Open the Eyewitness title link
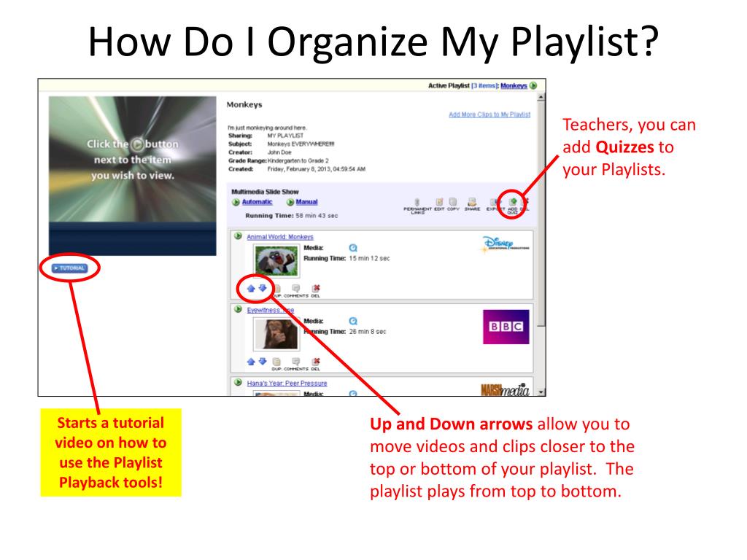 pos(270,310)
